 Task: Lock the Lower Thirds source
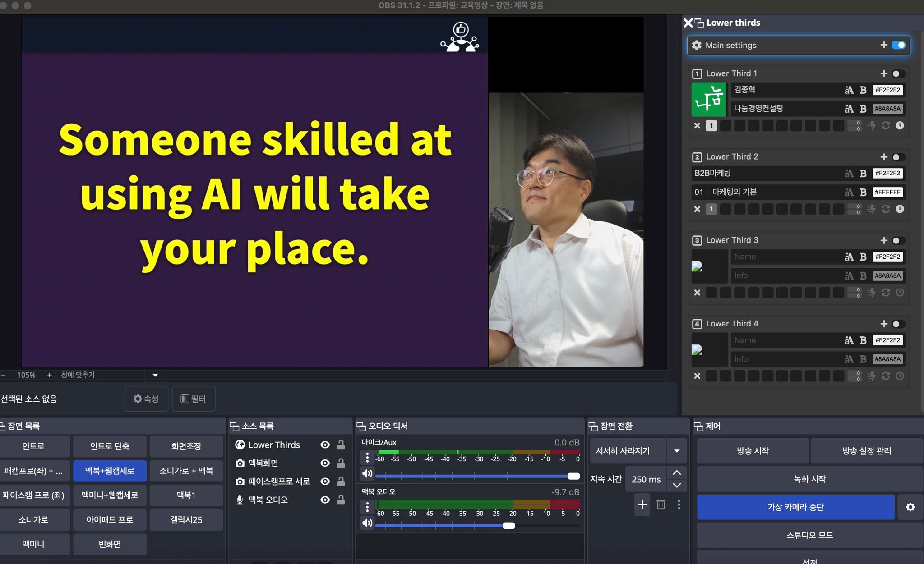tap(341, 445)
